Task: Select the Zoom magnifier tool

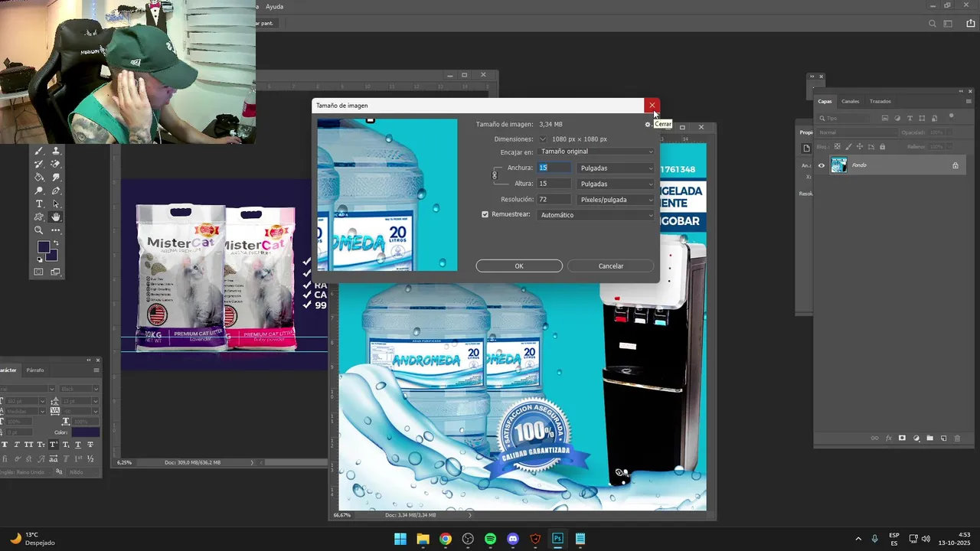Action: 38,230
